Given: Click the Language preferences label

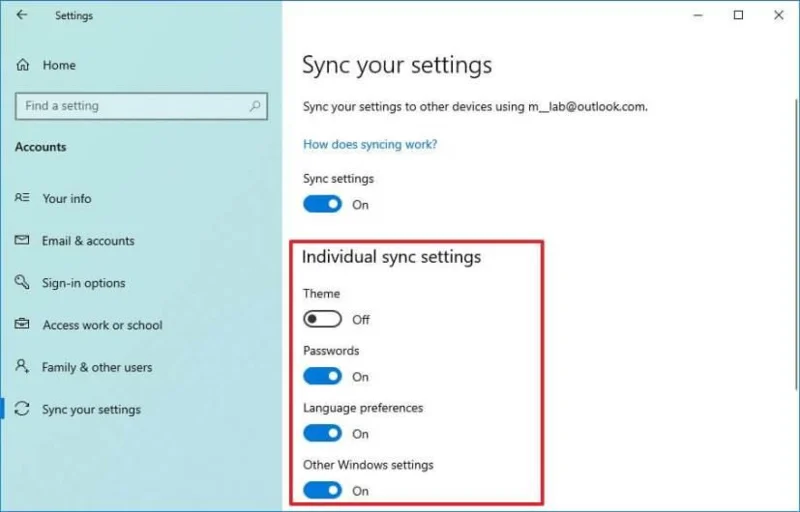Looking at the screenshot, I should tap(363, 408).
